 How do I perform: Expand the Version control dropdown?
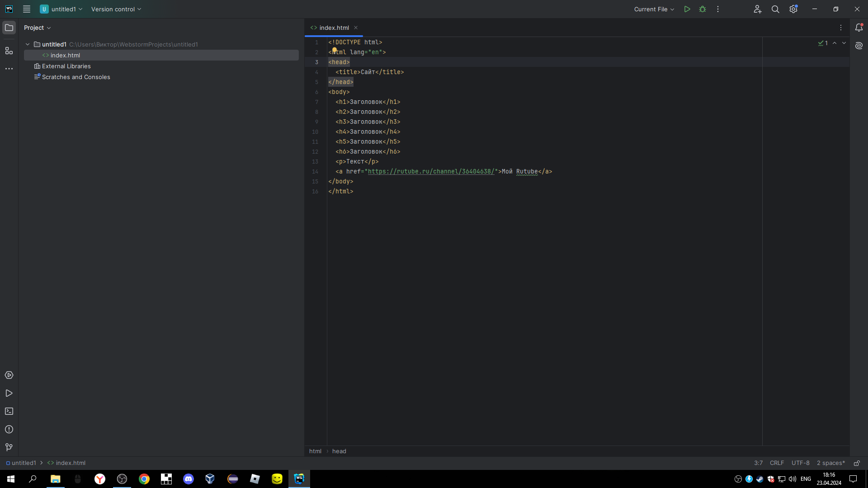(x=116, y=9)
